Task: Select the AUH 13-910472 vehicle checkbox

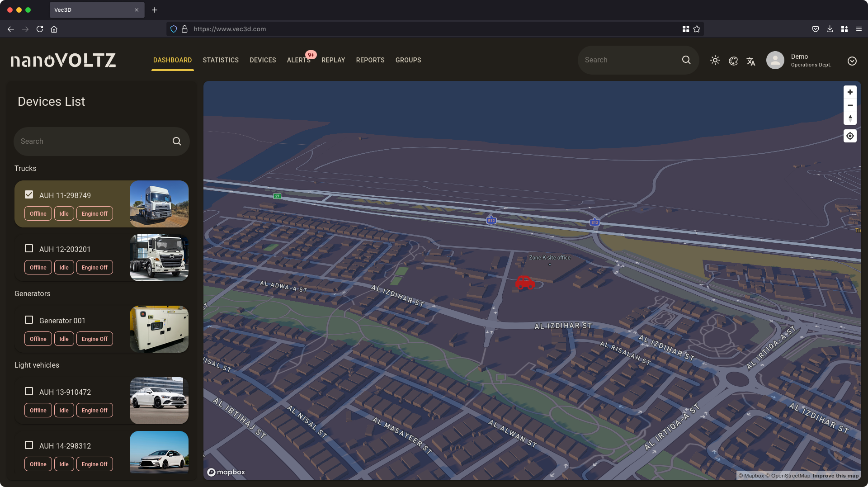Action: point(29,392)
